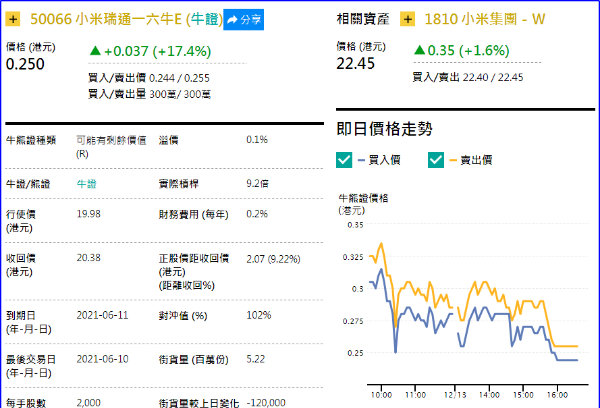The image size is (600, 408).
Task: Click the 每手股數 value 2,000
Action: (88, 403)
